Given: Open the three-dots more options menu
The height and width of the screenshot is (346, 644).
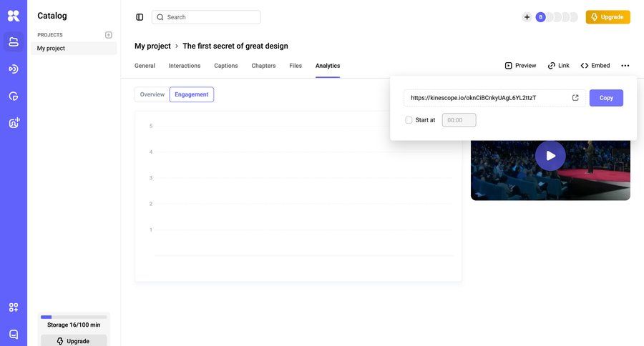Looking at the screenshot, I should coord(625,66).
